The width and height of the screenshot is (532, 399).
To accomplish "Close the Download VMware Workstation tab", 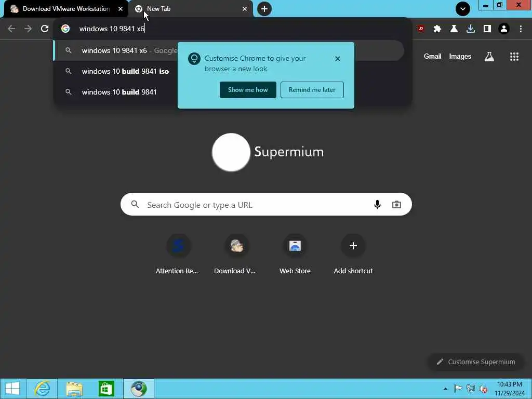I will [121, 9].
